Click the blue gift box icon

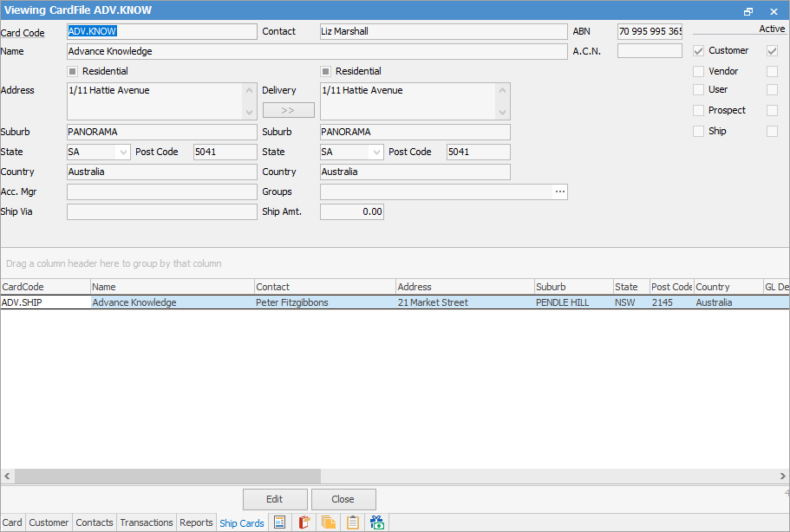tap(377, 522)
